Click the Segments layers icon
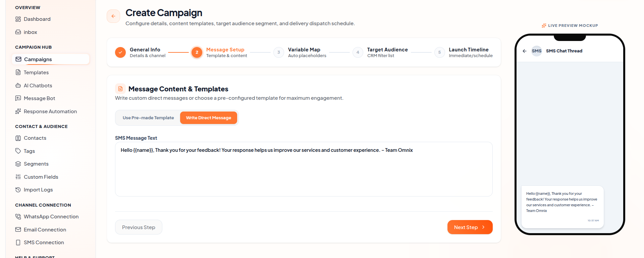This screenshot has height=258, width=644. tap(18, 164)
